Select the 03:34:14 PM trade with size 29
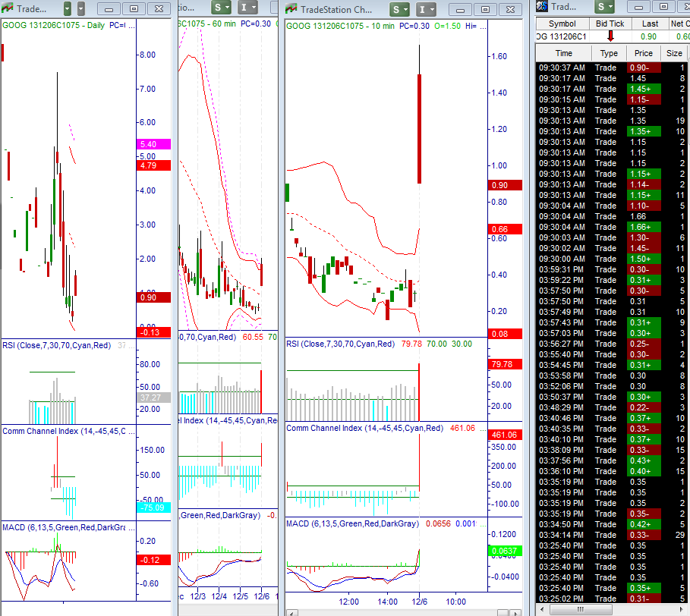 pos(612,535)
